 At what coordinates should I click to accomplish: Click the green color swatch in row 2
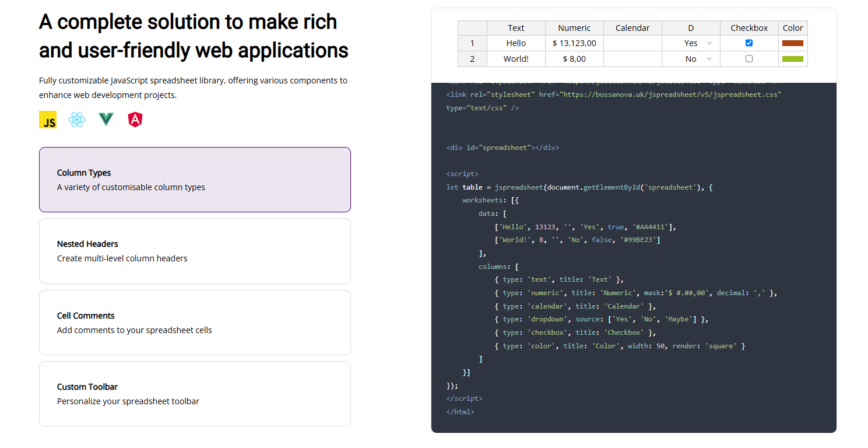793,59
